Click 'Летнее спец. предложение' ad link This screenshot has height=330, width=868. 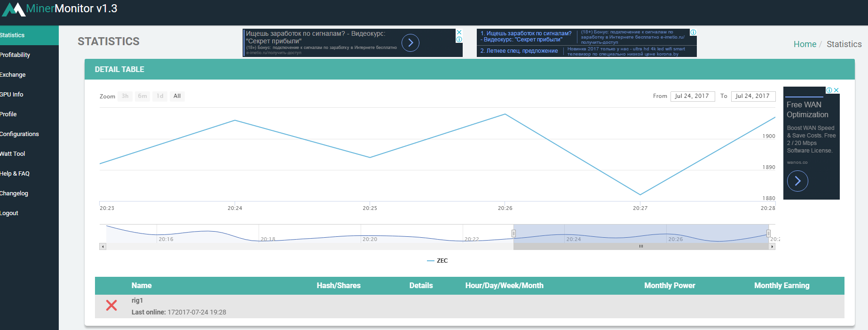click(519, 51)
